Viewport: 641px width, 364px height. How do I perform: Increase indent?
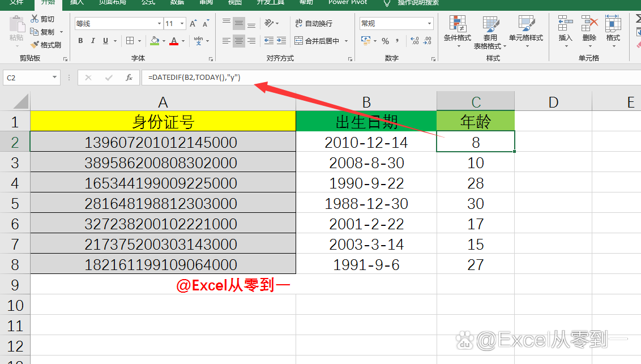coord(281,41)
